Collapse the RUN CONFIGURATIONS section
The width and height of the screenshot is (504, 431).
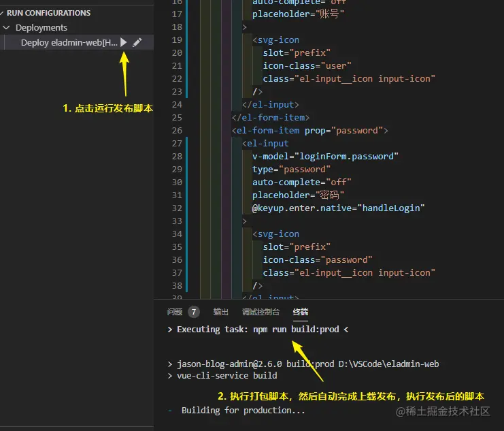pyautogui.click(x=2, y=13)
